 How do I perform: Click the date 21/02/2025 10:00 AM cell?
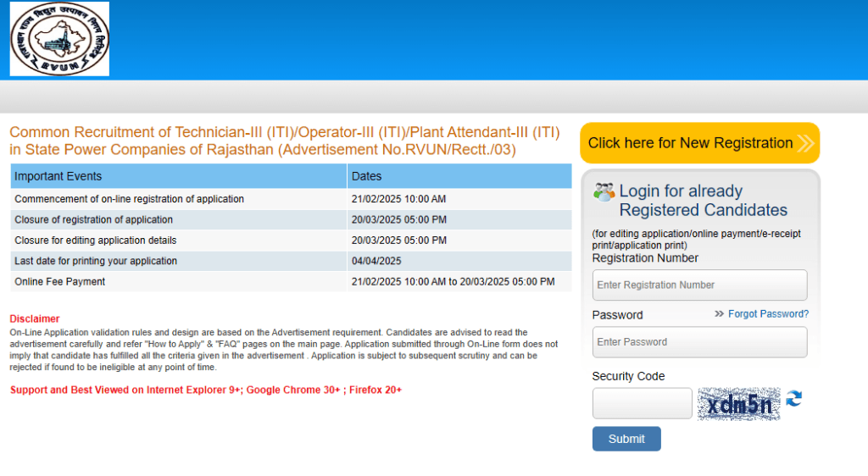point(459,199)
